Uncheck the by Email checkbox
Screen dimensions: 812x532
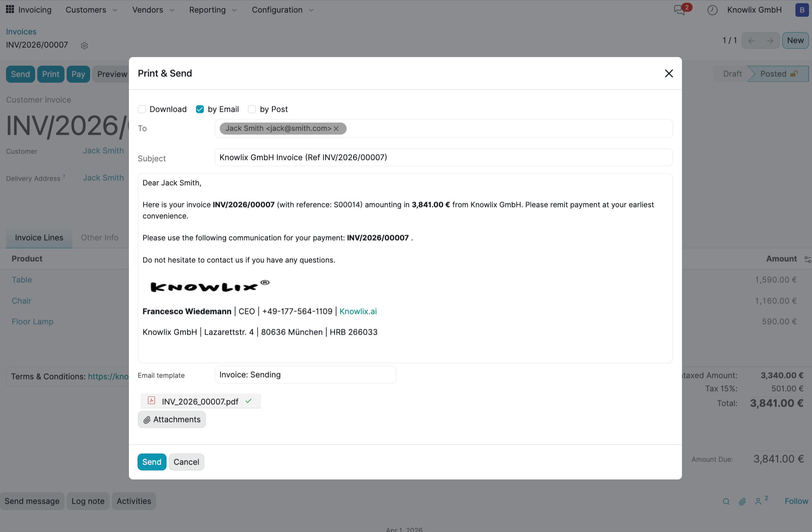coord(200,109)
